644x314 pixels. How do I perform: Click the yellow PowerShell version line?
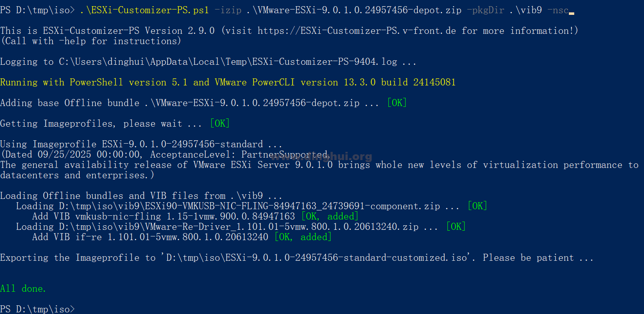(227, 83)
